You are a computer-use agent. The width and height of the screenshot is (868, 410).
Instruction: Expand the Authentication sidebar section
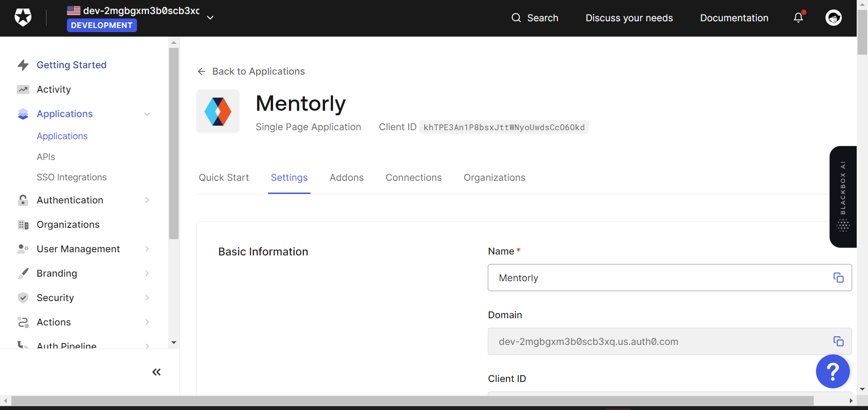point(147,200)
